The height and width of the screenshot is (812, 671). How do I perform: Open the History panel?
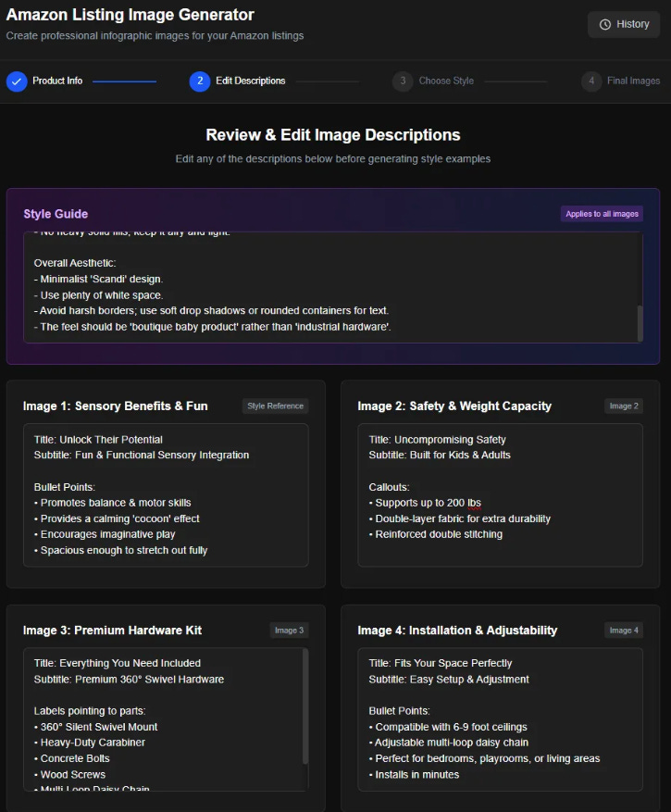624,24
